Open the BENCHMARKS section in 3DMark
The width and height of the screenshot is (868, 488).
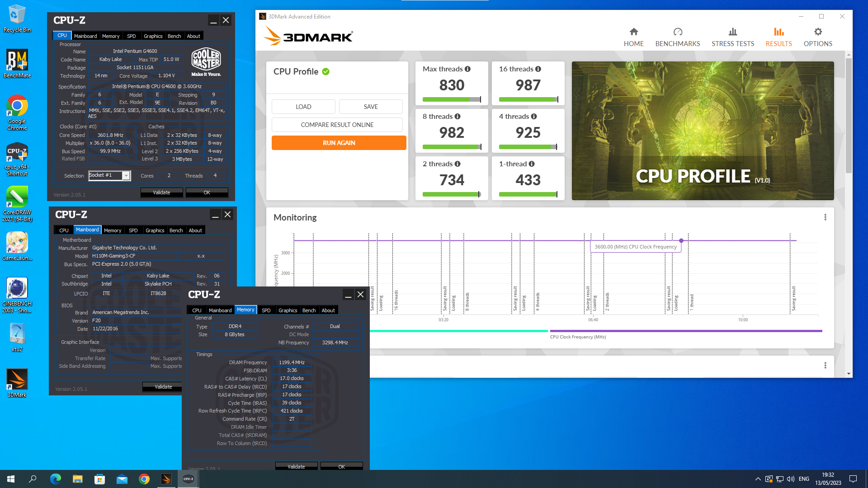677,37
